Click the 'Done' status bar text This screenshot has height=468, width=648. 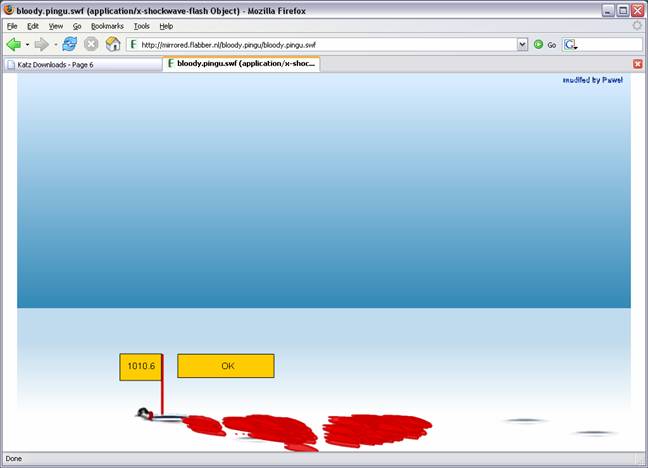(14, 458)
